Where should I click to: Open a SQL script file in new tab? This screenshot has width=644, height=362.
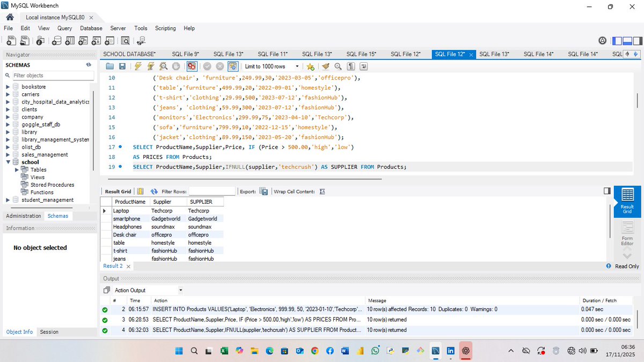25,40
